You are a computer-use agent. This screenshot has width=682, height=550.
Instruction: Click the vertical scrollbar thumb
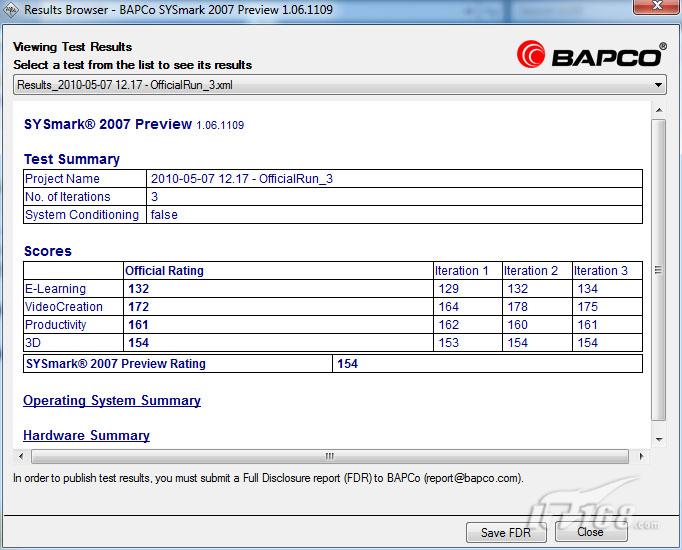(659, 270)
